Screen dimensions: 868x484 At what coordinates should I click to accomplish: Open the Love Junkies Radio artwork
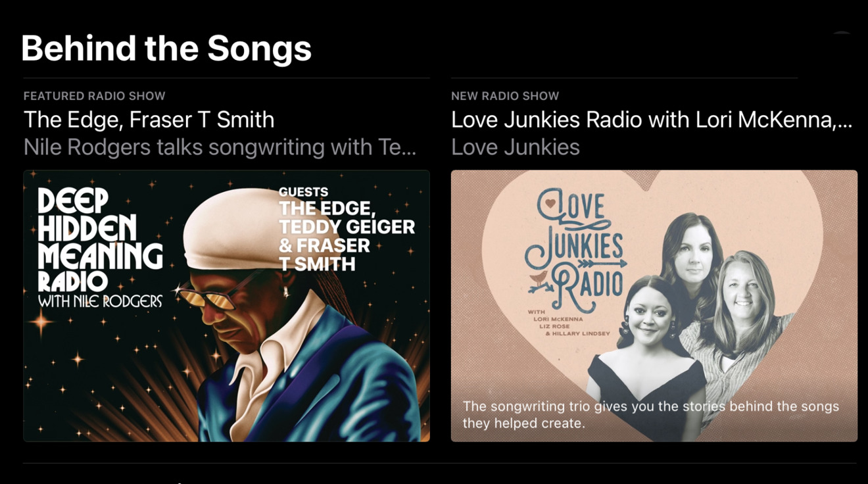tap(654, 306)
